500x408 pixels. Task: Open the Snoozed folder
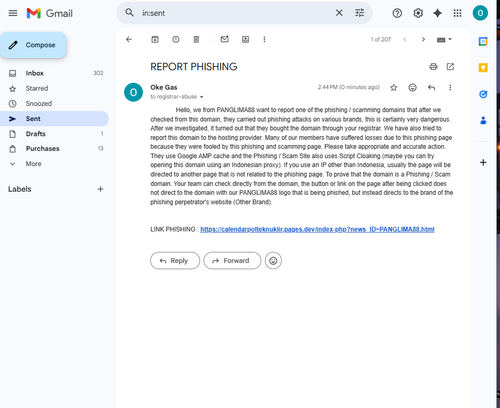point(54,103)
